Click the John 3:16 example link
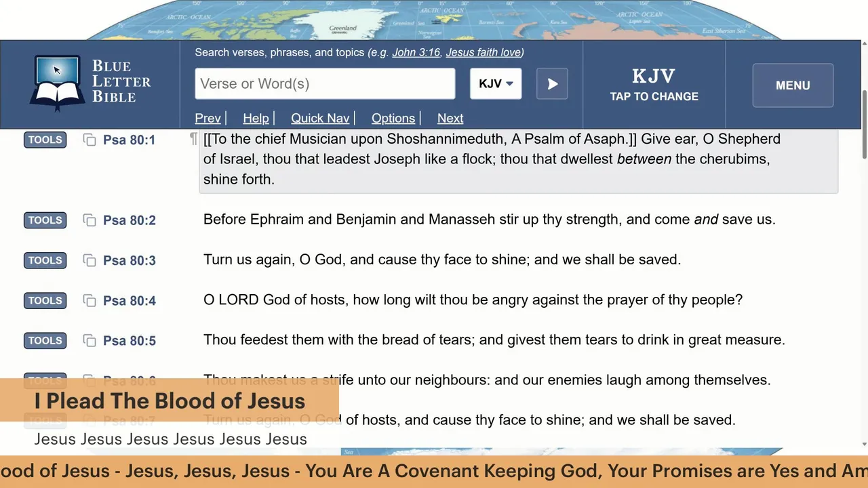Viewport: 868px width, 488px height. click(416, 52)
